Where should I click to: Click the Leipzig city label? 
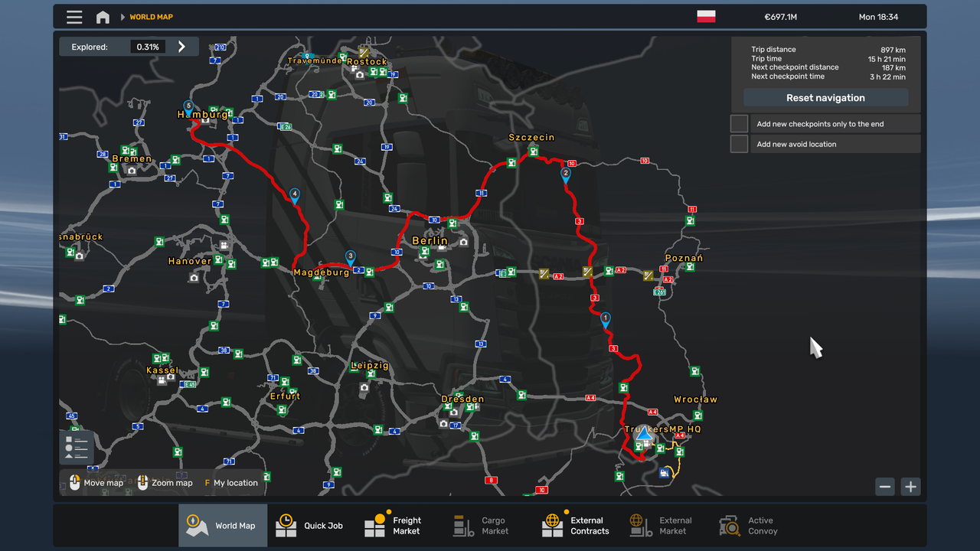(370, 365)
